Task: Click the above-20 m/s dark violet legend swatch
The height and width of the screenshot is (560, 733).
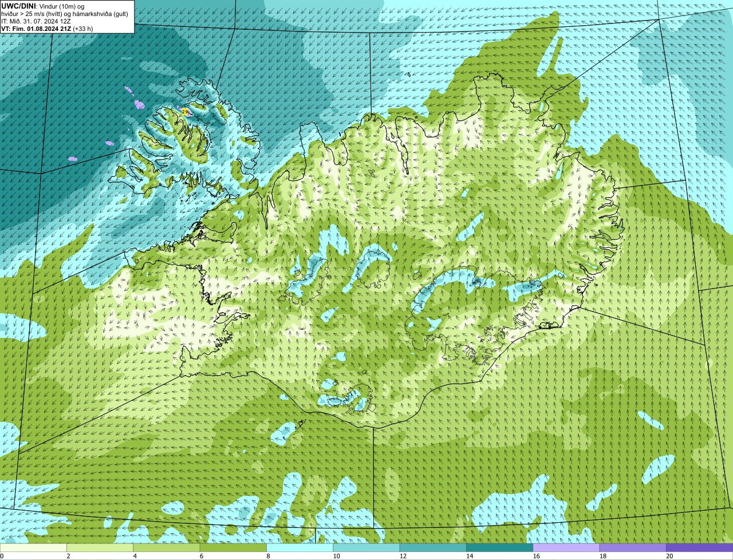Action: click(699, 547)
